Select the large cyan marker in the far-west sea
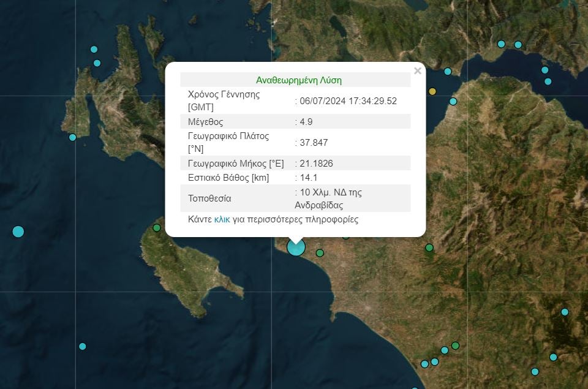This screenshot has height=389, width=588. click(18, 232)
